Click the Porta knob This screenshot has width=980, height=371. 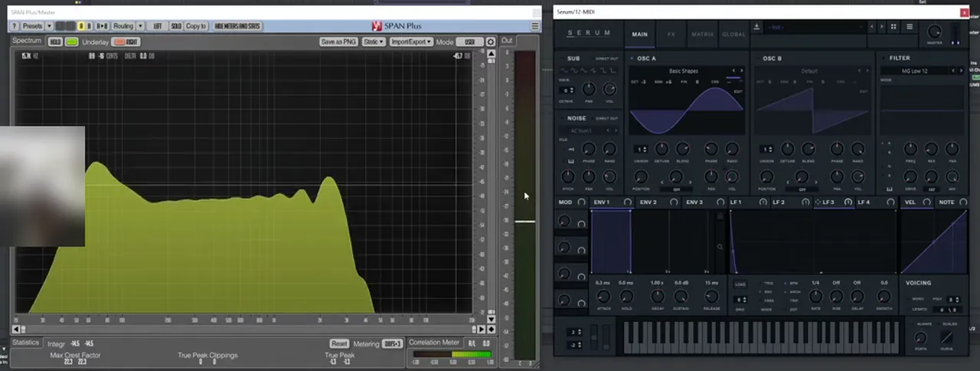point(921,337)
